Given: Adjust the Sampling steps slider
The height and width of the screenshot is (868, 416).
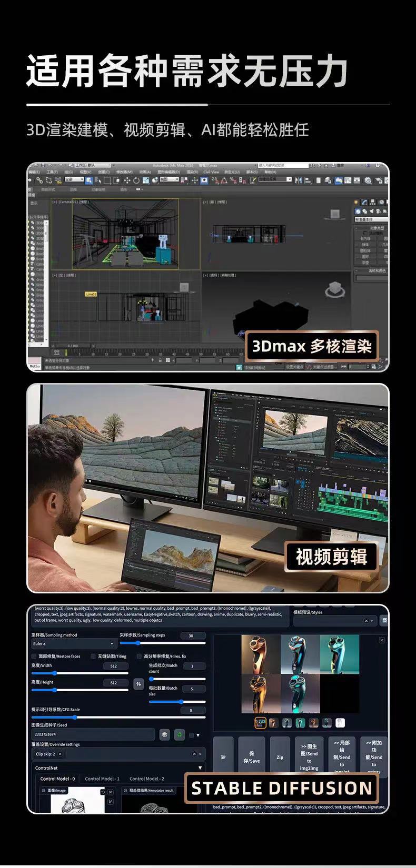Looking at the screenshot, I should pos(163,643).
